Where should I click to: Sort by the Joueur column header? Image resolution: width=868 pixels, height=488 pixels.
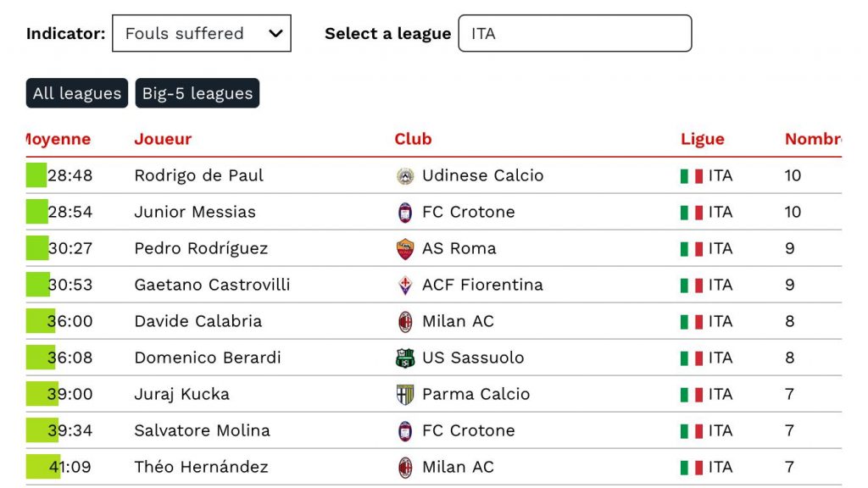[163, 139]
